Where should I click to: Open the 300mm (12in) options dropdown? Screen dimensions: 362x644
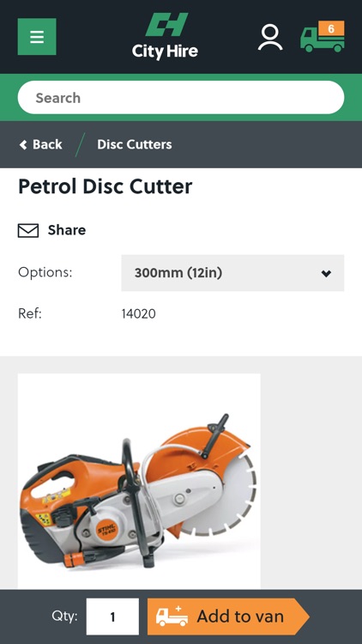[x=232, y=273]
